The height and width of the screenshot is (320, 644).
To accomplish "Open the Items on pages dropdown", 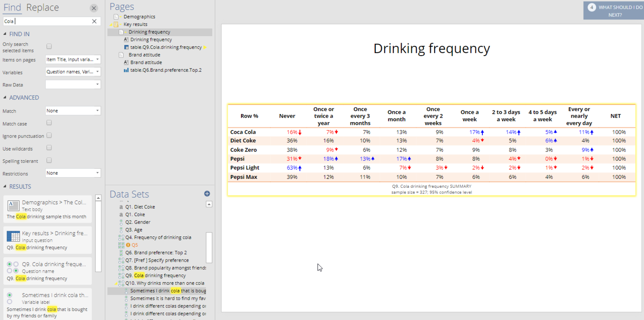I will (73, 60).
